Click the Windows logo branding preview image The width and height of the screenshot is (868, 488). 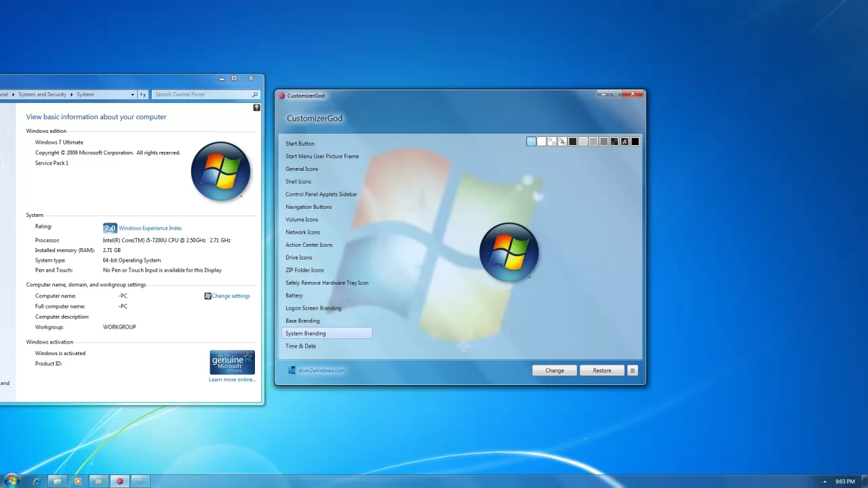[x=509, y=251]
